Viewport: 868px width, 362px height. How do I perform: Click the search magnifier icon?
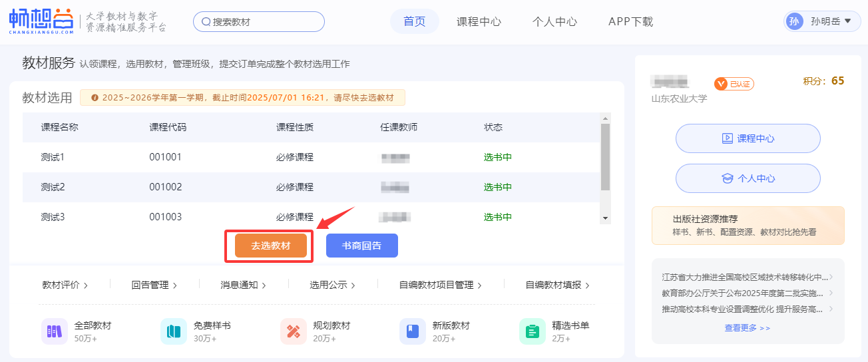206,22
